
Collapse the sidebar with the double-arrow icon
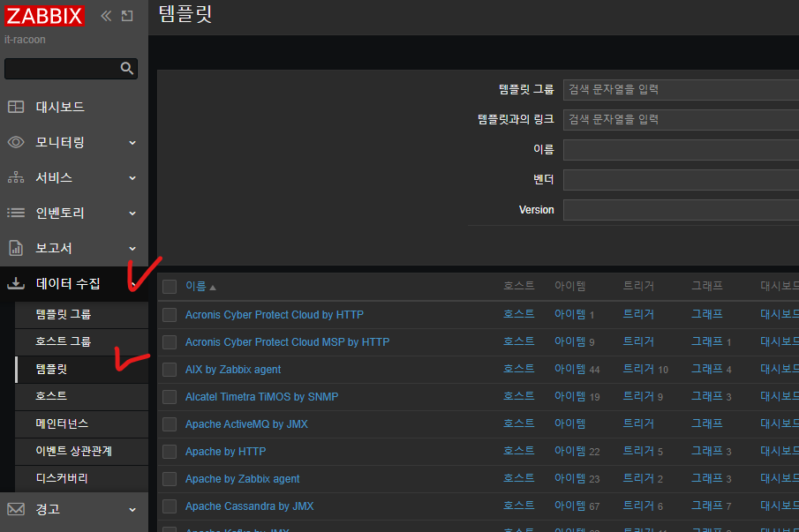click(105, 16)
